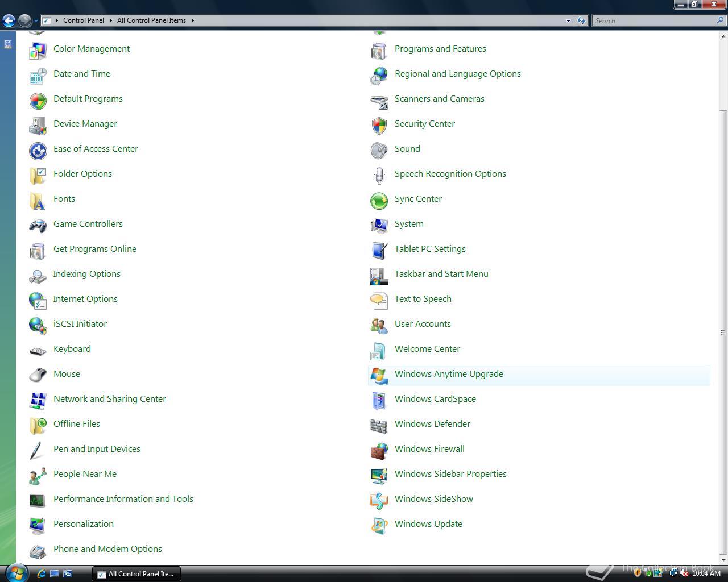Open the Fonts folder icon
This screenshot has width=728, height=582.
pyautogui.click(x=38, y=200)
